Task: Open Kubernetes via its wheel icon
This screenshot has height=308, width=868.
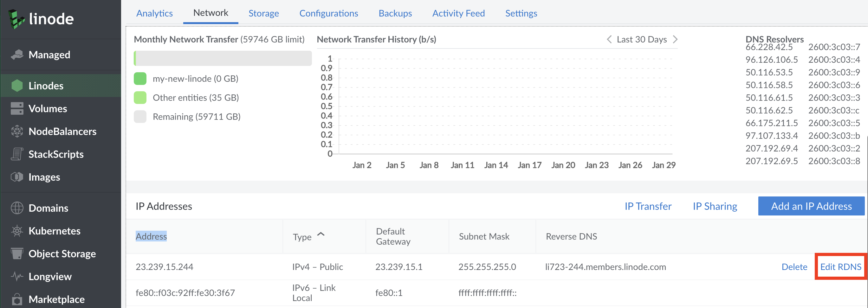Action: pyautogui.click(x=16, y=231)
